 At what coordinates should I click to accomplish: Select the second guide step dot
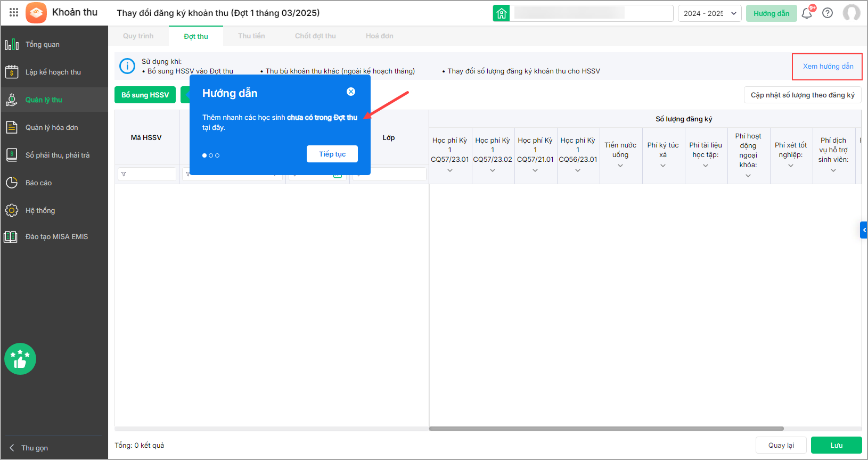(x=211, y=155)
